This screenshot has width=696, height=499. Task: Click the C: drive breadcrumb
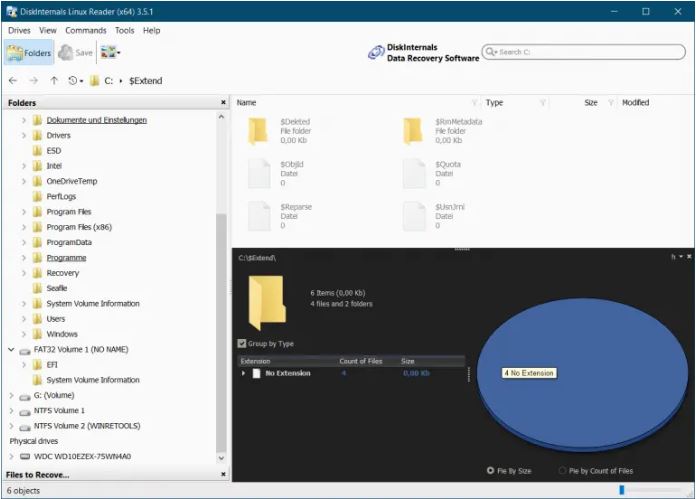tap(108, 81)
